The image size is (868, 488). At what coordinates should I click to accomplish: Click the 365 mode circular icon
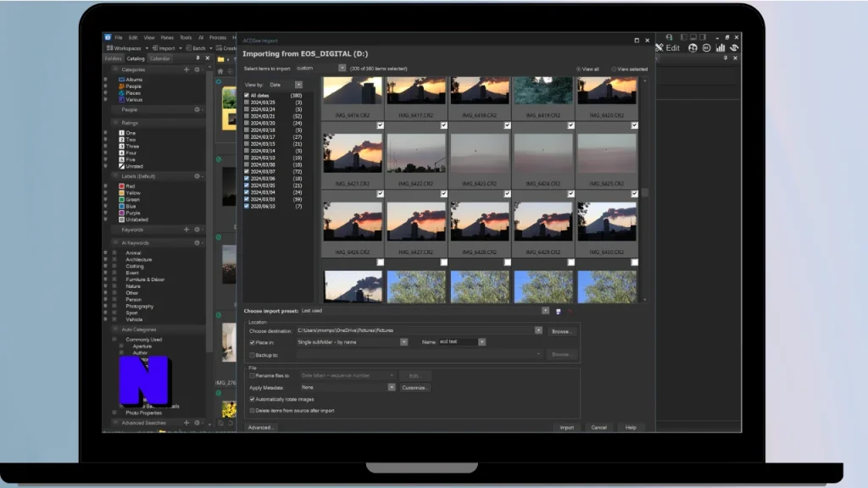[706, 48]
